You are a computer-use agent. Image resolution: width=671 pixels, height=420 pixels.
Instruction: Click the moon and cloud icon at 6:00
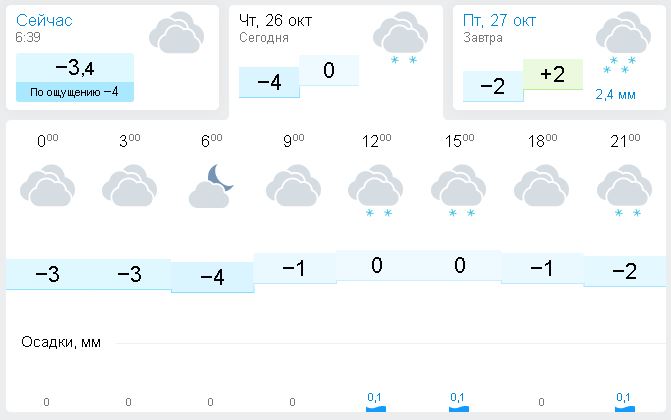[x=212, y=187]
